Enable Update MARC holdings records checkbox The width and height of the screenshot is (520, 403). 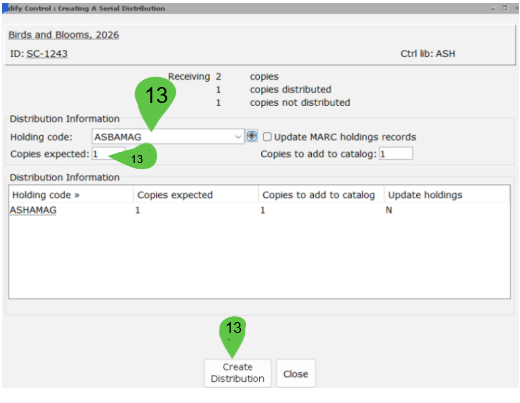tap(267, 137)
